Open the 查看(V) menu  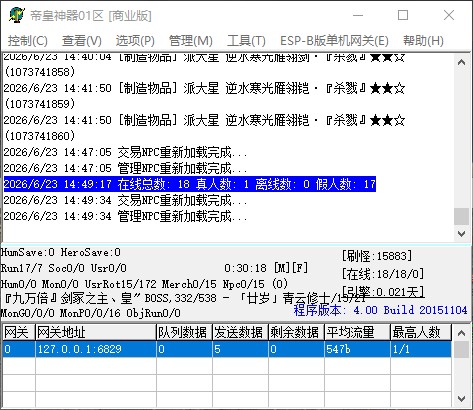pos(82,41)
